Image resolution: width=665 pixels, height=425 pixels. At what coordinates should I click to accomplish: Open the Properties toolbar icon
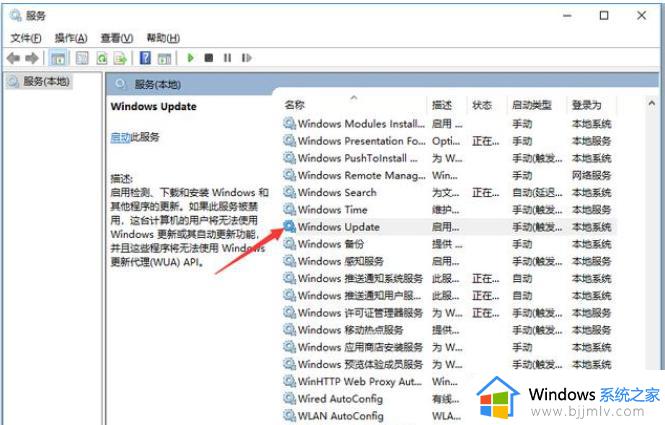coord(82,58)
